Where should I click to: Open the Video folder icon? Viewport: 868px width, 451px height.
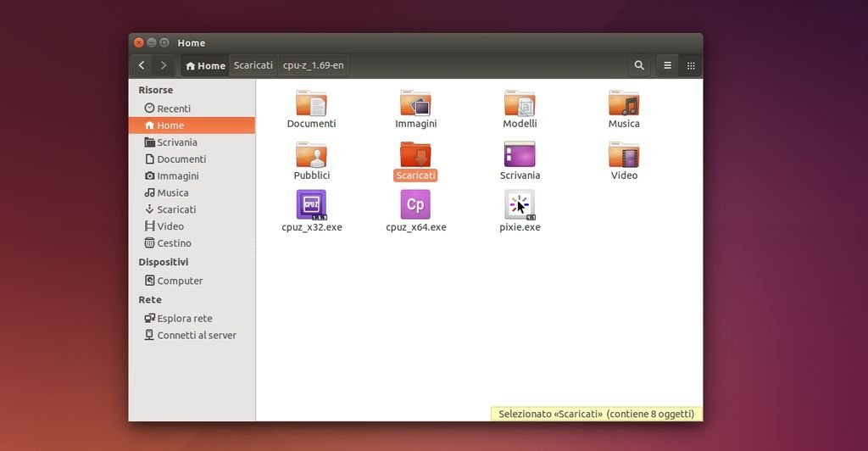(x=624, y=155)
